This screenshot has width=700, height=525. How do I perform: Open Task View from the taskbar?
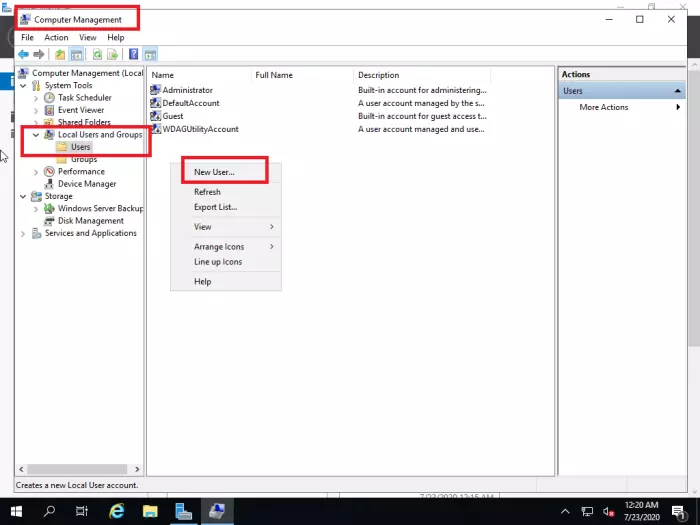tap(82, 511)
